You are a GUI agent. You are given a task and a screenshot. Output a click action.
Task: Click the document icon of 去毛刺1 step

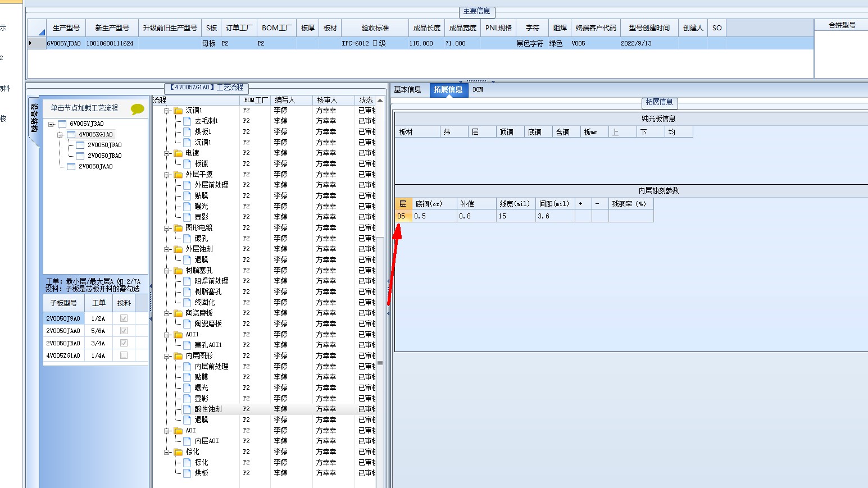[x=187, y=121]
